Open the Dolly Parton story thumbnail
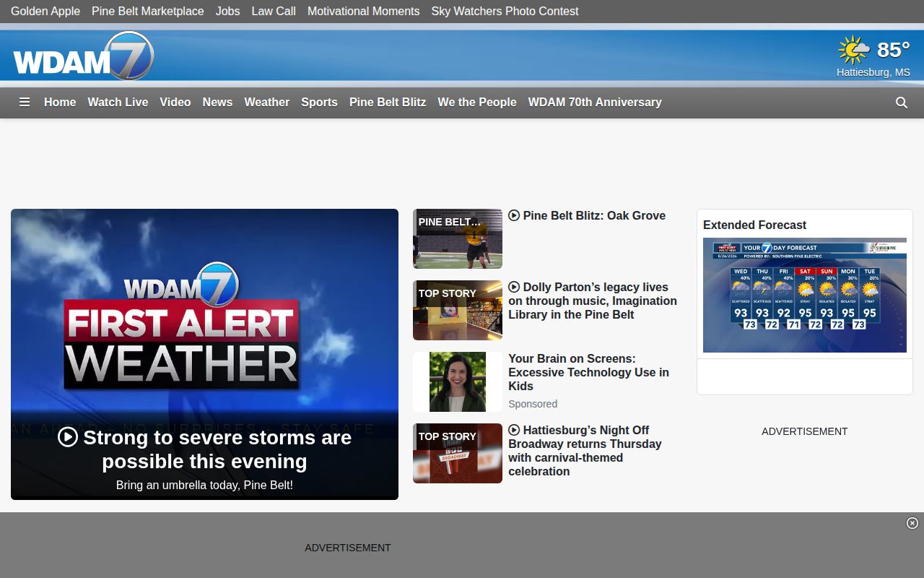 [x=458, y=311]
